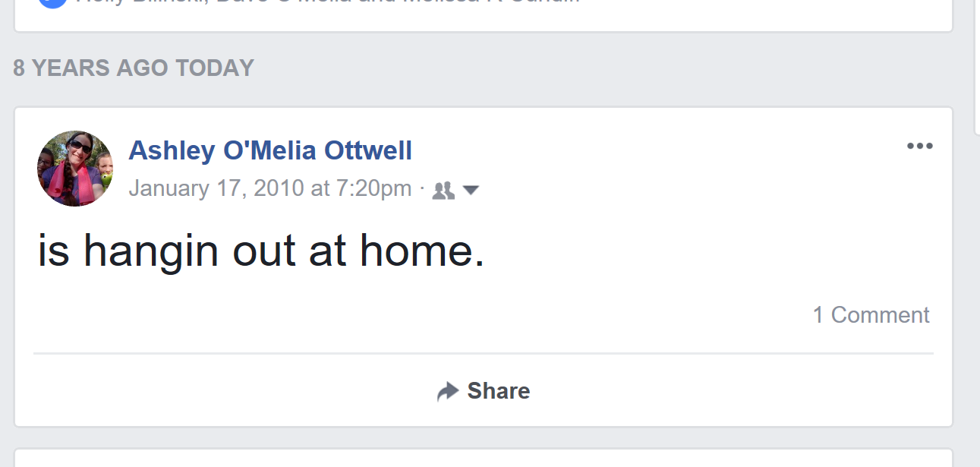Click the right sidebar panel edge

[976, 68]
